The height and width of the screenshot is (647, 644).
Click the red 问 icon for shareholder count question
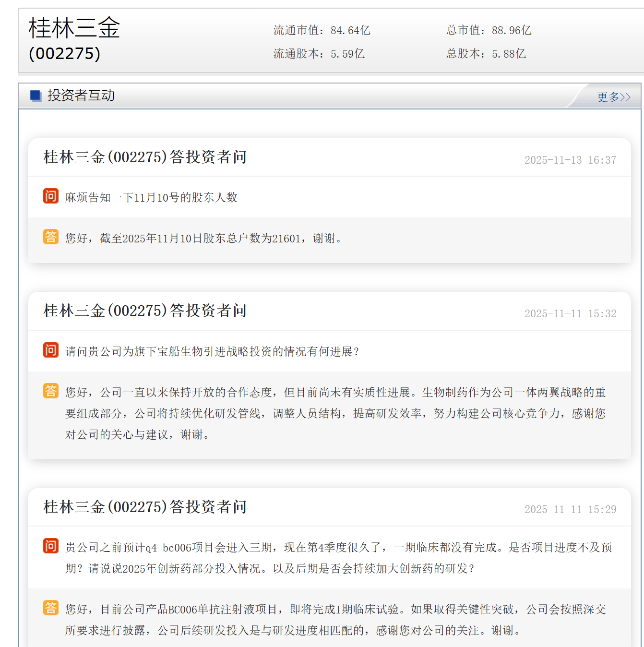coord(50,196)
